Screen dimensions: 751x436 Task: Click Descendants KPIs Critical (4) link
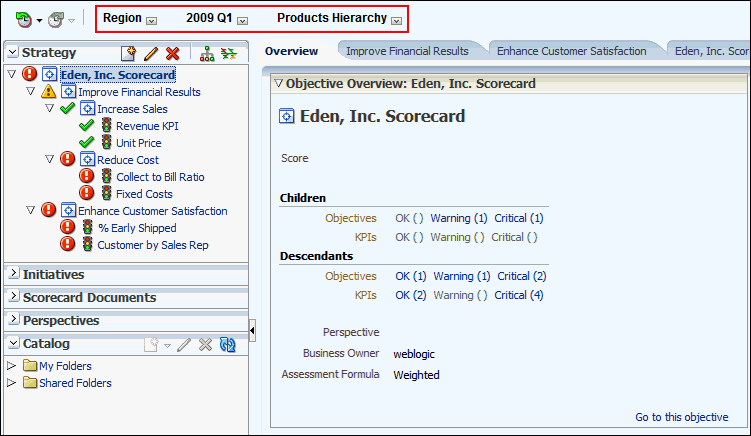click(x=519, y=295)
